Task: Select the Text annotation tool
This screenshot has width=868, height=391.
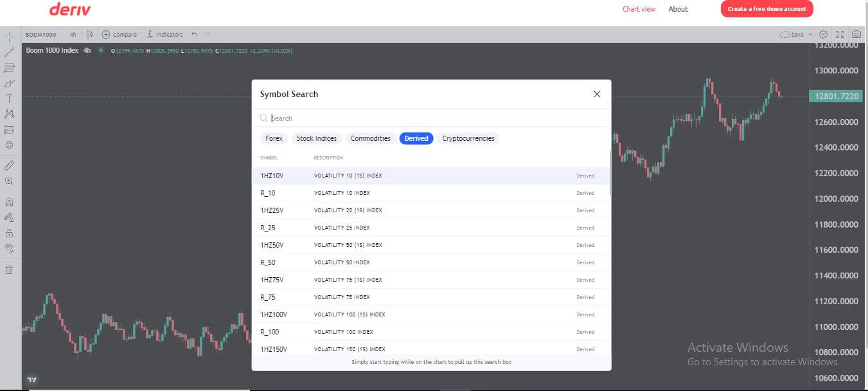Action: click(x=10, y=98)
